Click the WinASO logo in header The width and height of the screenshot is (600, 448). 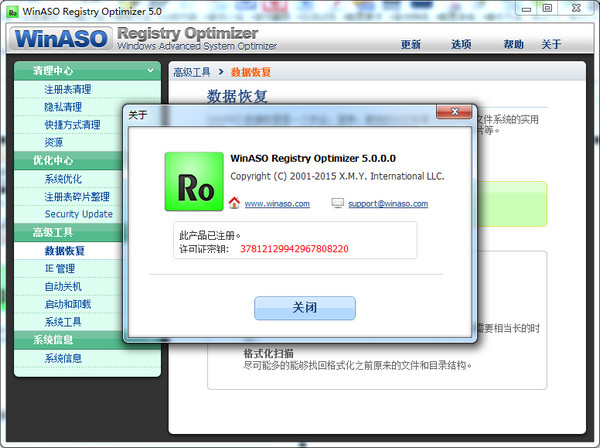tap(60, 38)
